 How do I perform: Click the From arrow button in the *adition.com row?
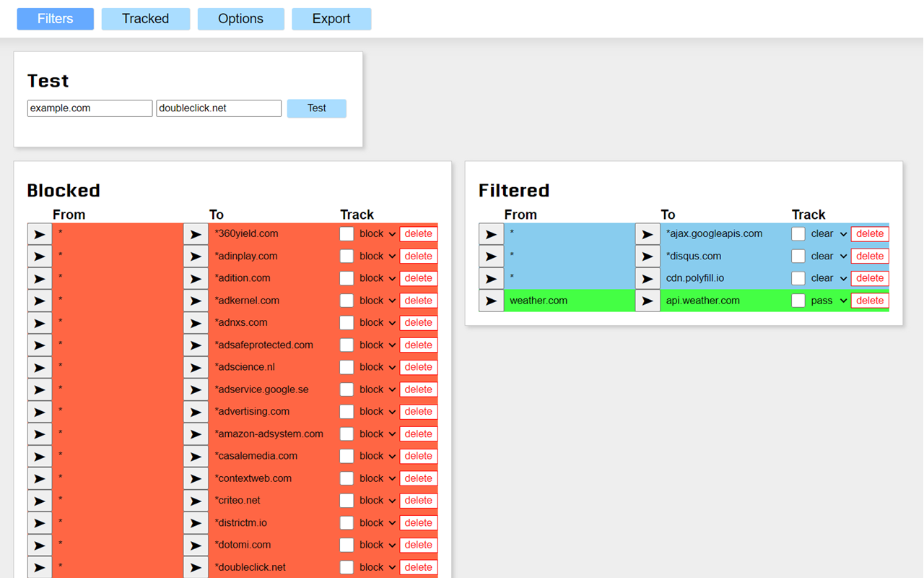pos(40,278)
